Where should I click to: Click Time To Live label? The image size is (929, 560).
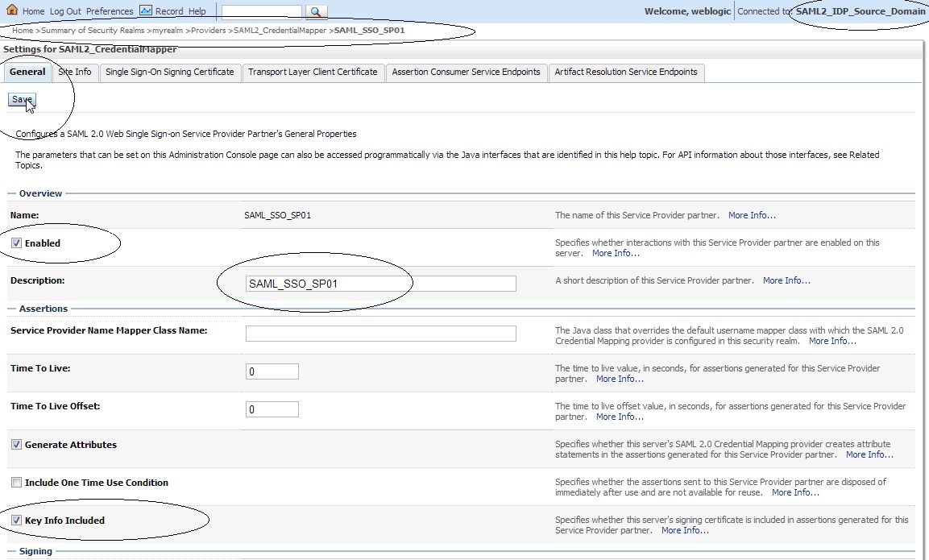[40, 368]
